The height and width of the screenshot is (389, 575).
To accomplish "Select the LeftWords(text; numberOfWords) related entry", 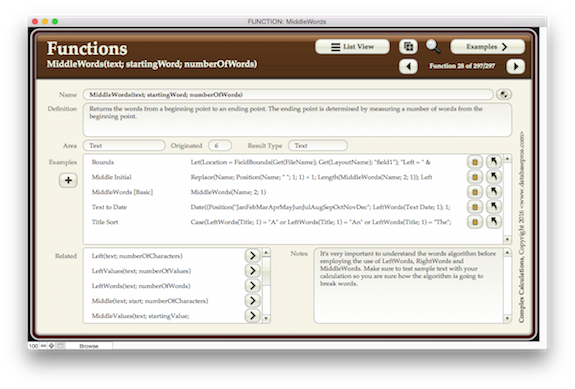I will (141, 286).
